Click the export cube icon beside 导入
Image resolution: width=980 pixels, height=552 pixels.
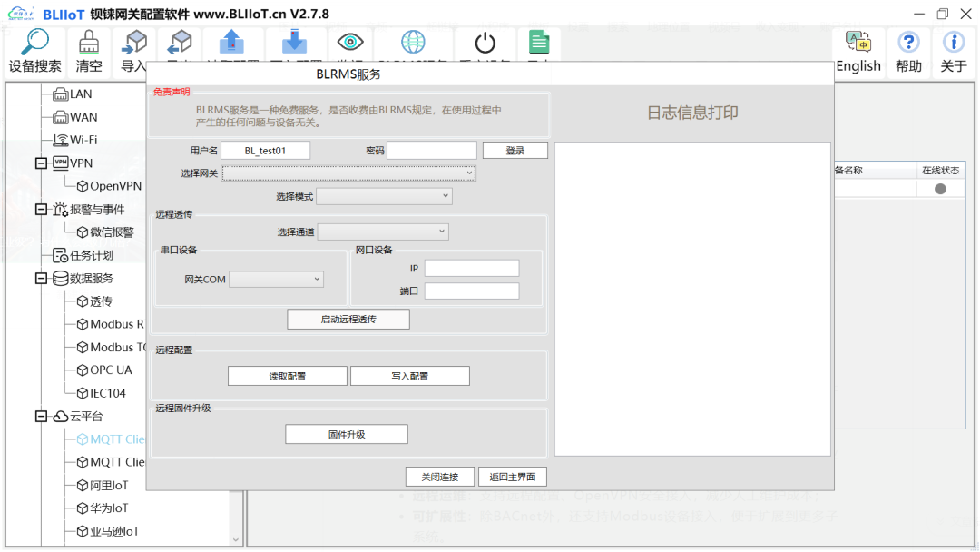pos(179,43)
